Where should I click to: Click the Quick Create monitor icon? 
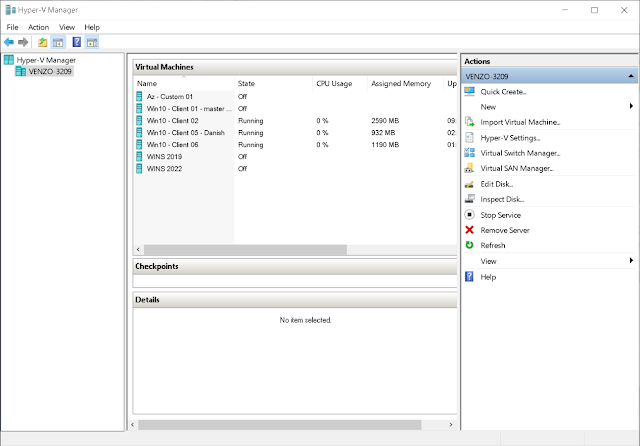point(469,91)
